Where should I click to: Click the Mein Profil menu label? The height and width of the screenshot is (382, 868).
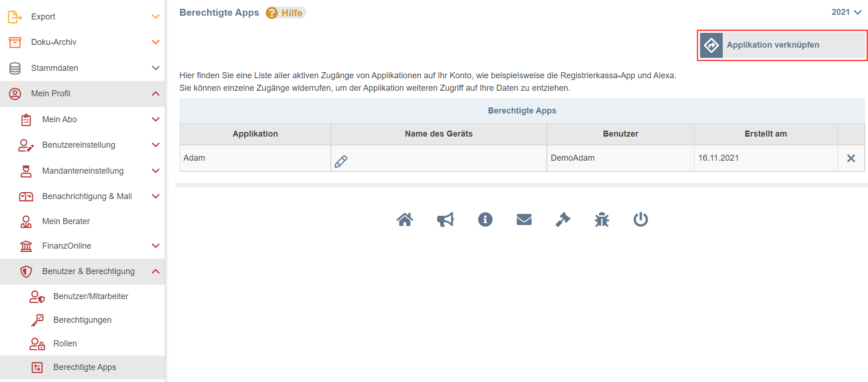51,94
